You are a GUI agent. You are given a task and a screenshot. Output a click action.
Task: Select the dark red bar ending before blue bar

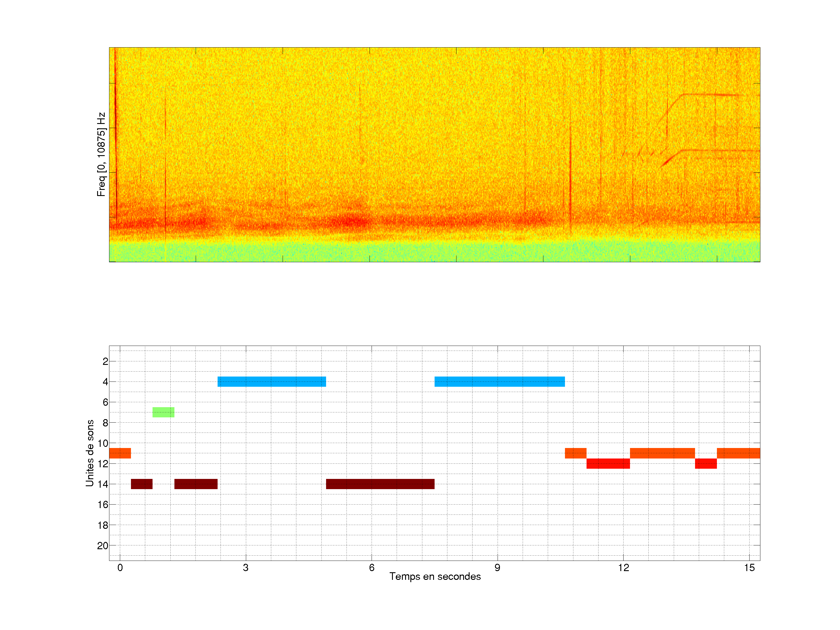click(x=196, y=484)
